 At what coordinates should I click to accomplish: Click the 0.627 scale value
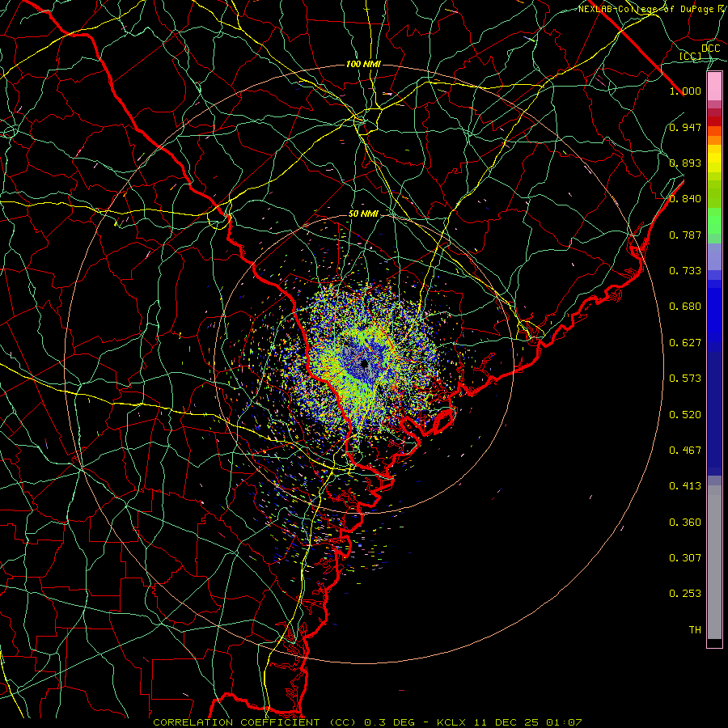tap(685, 343)
